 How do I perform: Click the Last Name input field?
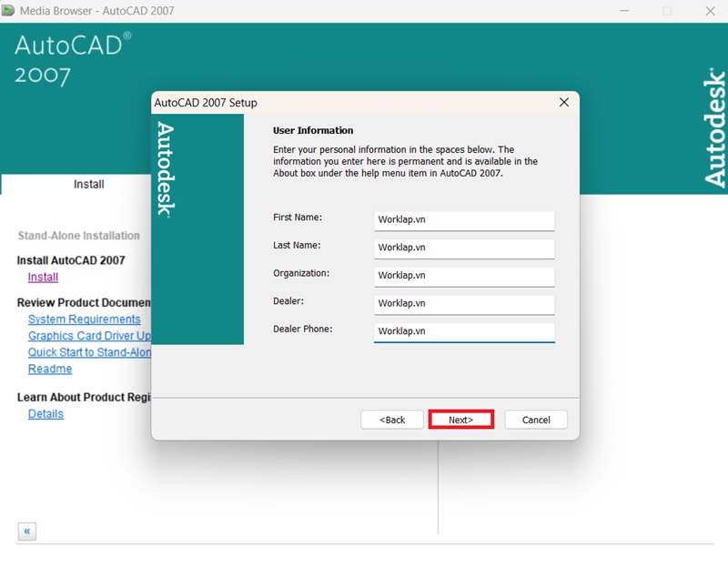(x=464, y=248)
